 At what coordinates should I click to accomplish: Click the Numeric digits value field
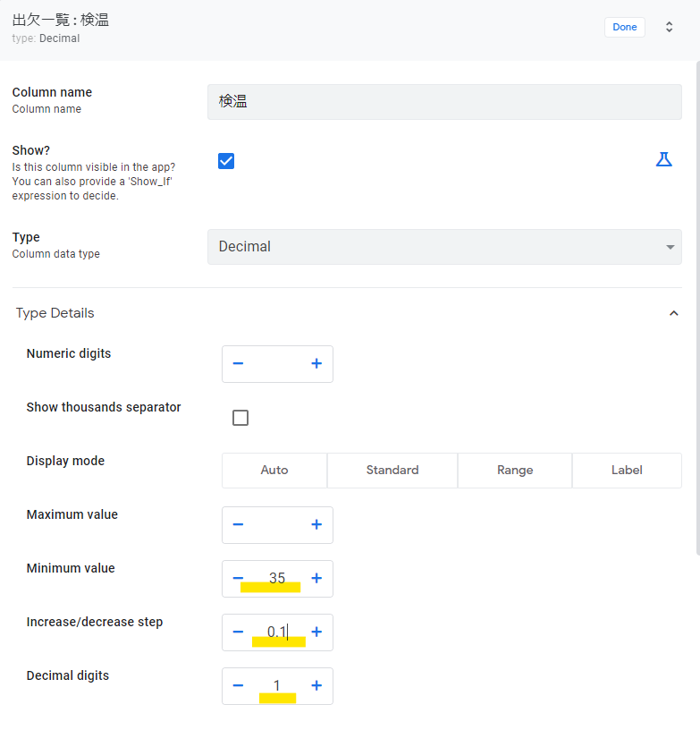(x=277, y=363)
